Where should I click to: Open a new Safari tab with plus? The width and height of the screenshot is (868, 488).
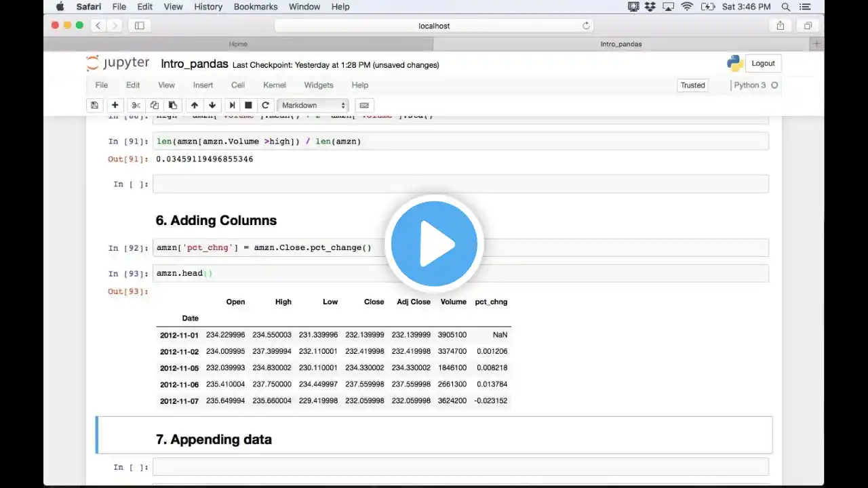tap(816, 44)
